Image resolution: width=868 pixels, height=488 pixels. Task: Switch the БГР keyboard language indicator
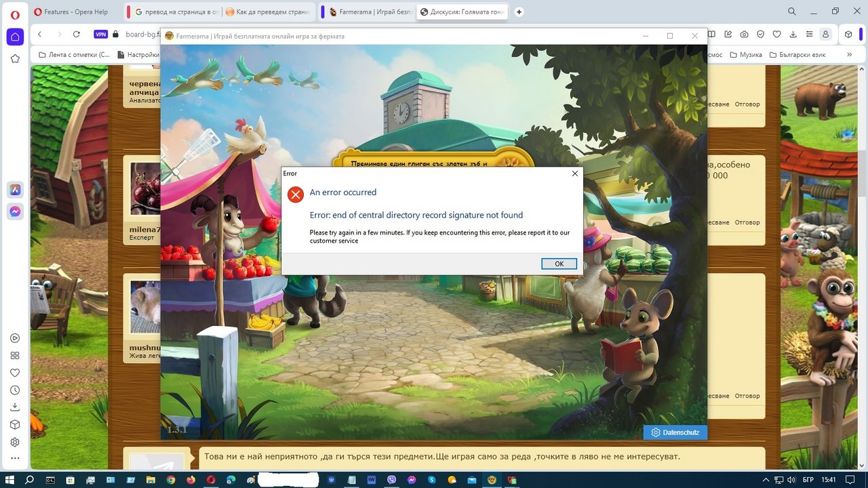810,479
